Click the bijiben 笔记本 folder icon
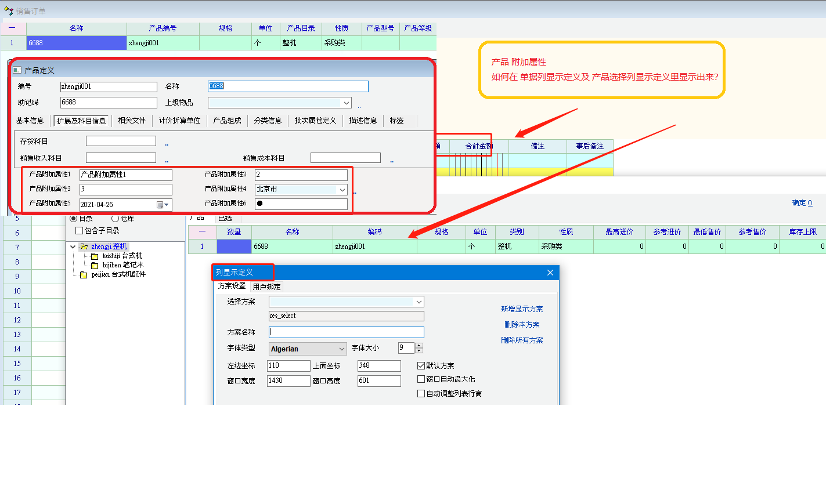826x504 pixels. [95, 266]
